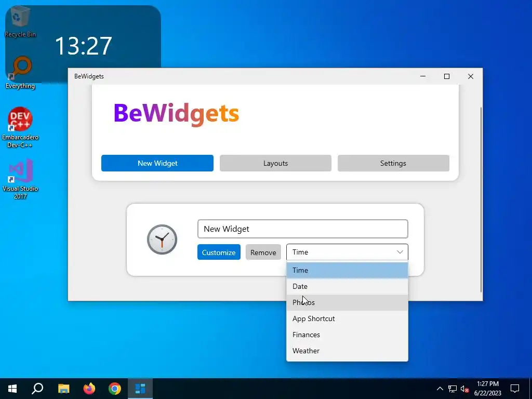Open the Recycle Bin desktop icon

pos(20,22)
